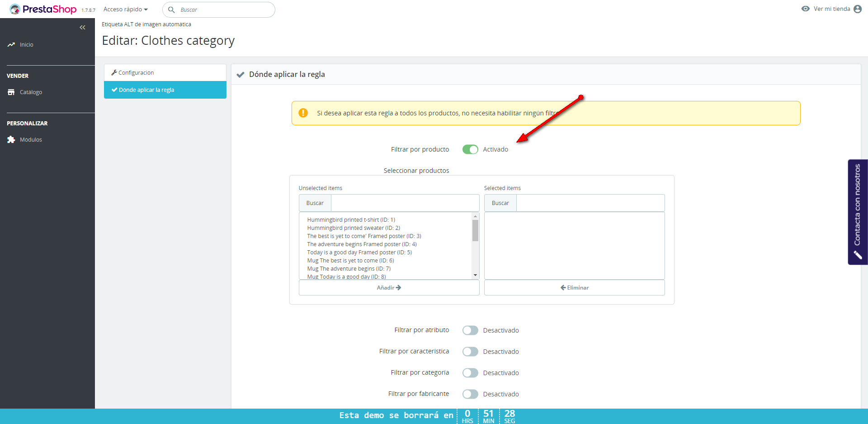Click the product list scroll up arrow

[475, 216]
